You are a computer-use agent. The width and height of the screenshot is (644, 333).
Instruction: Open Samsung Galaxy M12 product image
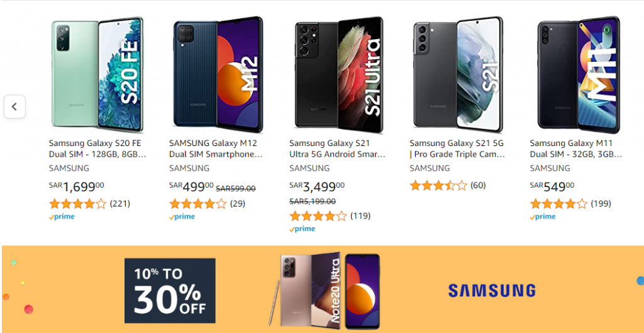tap(218, 74)
